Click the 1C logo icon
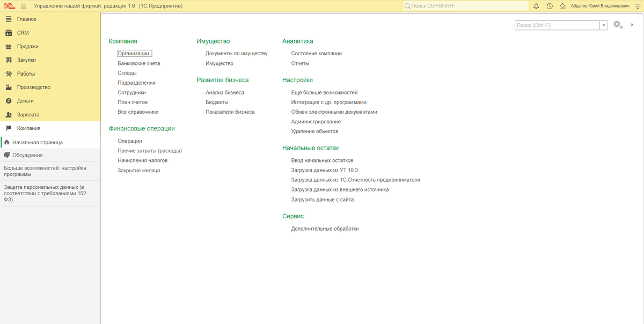Screen dimensions: 644x324 (x=9, y=6)
